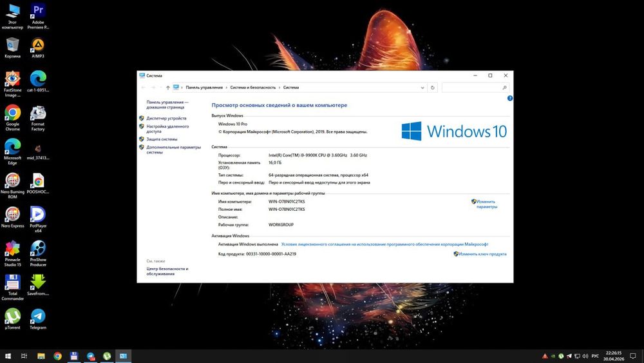Click the Control Panel search field
Screen dimensions: 644x363
pyautogui.click(x=475, y=88)
